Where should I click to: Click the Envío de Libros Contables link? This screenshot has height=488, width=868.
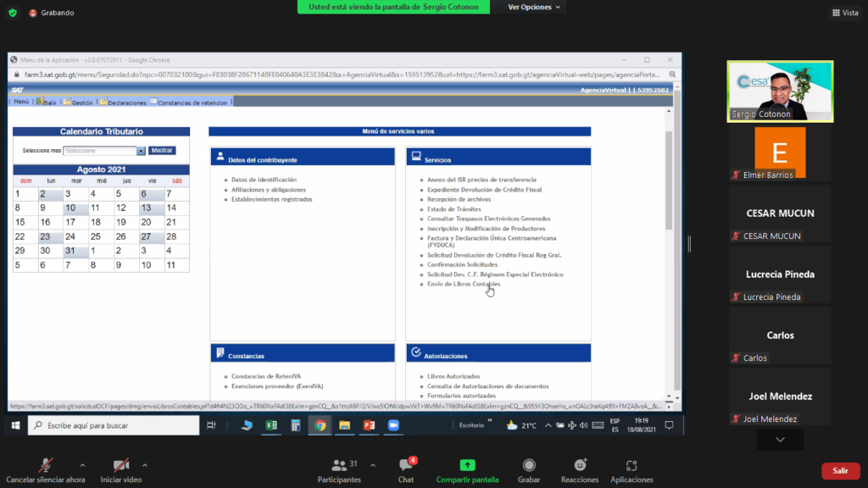[x=464, y=284]
